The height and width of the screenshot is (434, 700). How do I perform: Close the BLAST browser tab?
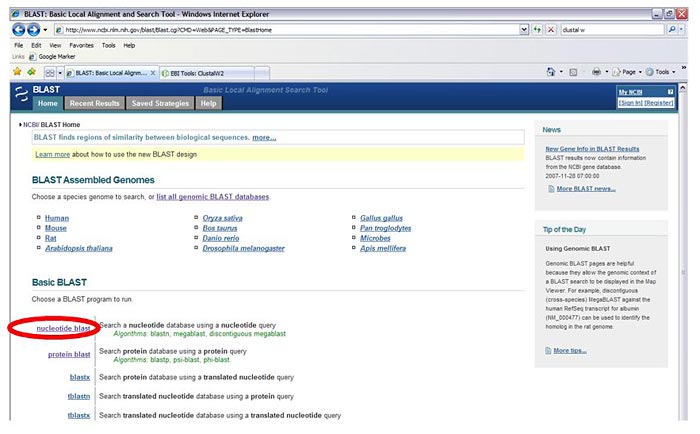153,73
